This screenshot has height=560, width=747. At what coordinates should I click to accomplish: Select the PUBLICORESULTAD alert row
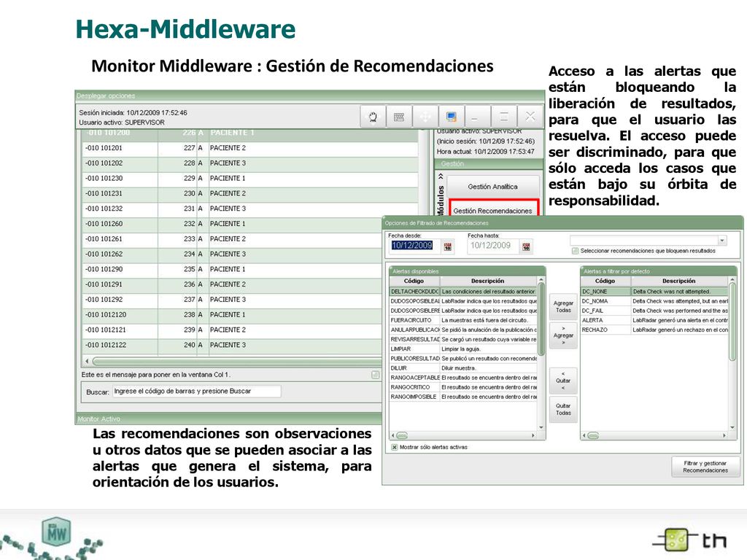[x=463, y=358]
